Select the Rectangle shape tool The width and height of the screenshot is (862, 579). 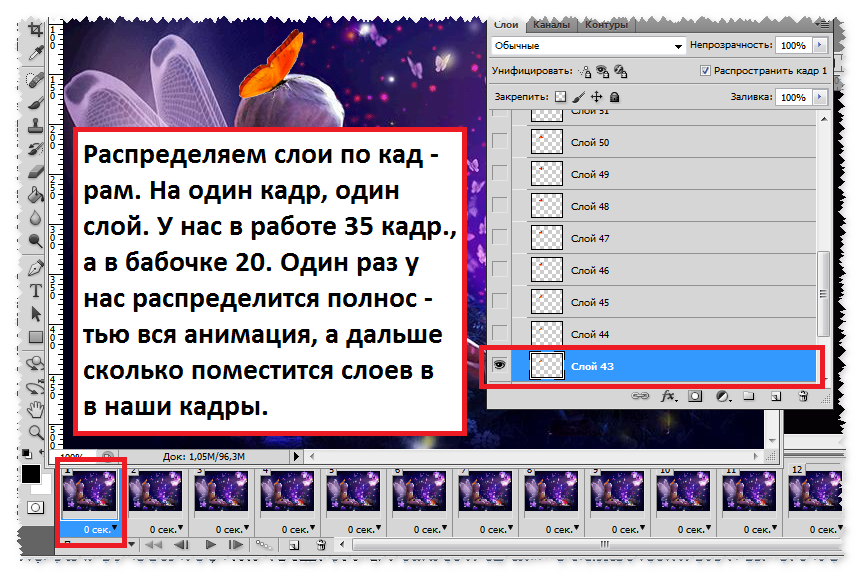(x=36, y=337)
